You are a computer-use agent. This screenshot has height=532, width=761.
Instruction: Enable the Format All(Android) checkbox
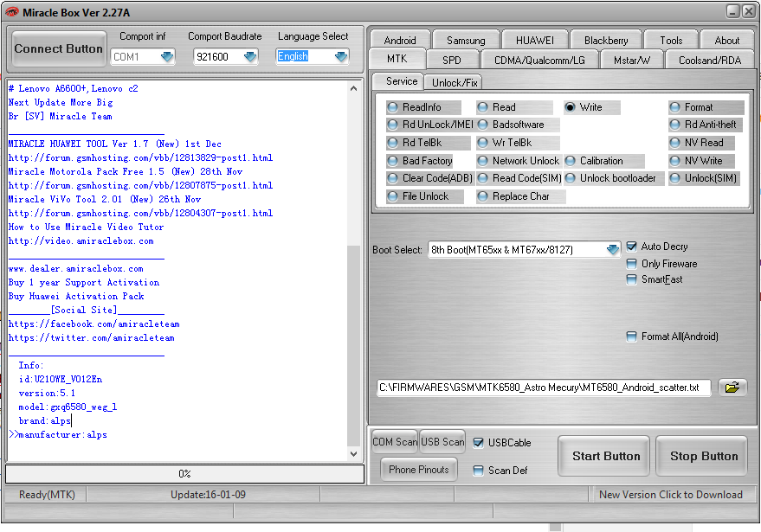[x=631, y=337]
